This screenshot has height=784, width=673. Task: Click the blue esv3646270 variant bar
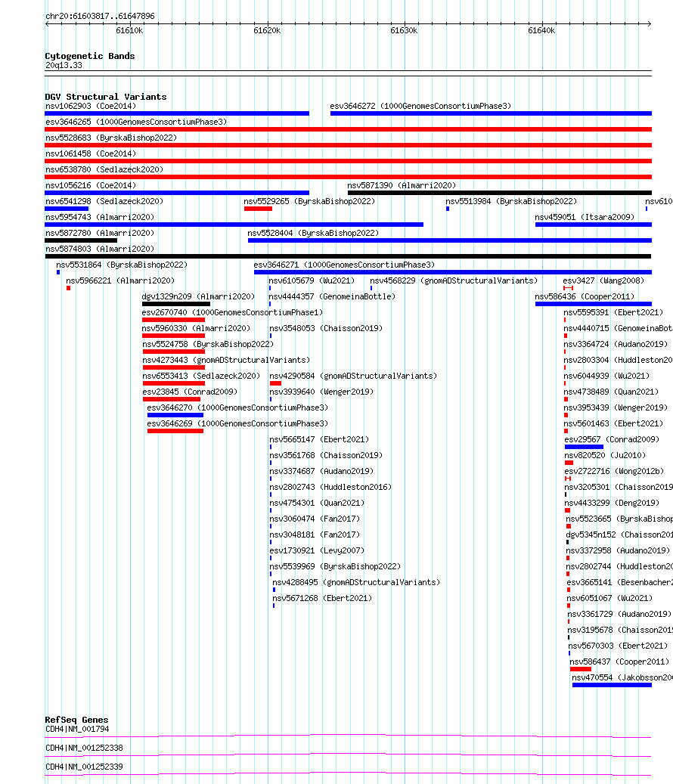pos(175,415)
